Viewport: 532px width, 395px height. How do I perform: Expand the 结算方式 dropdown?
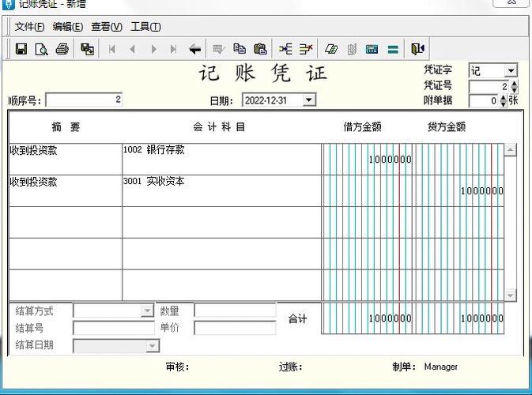(x=147, y=310)
